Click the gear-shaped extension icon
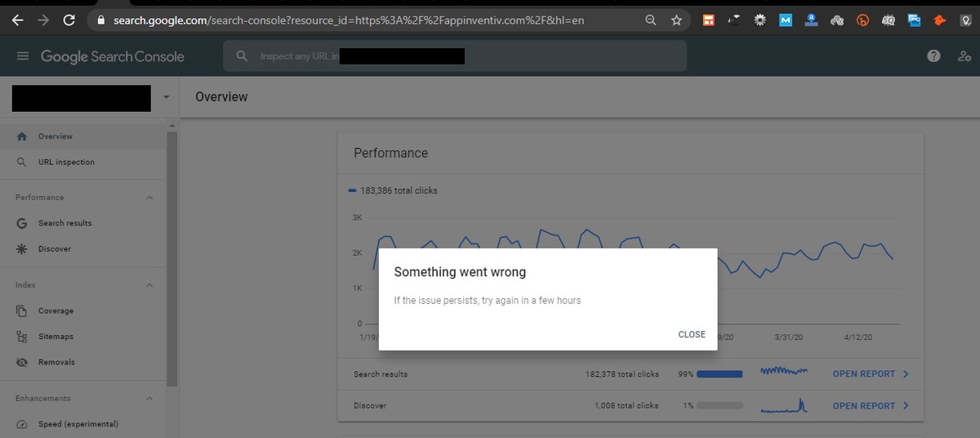The width and height of the screenshot is (980, 438). [x=760, y=20]
